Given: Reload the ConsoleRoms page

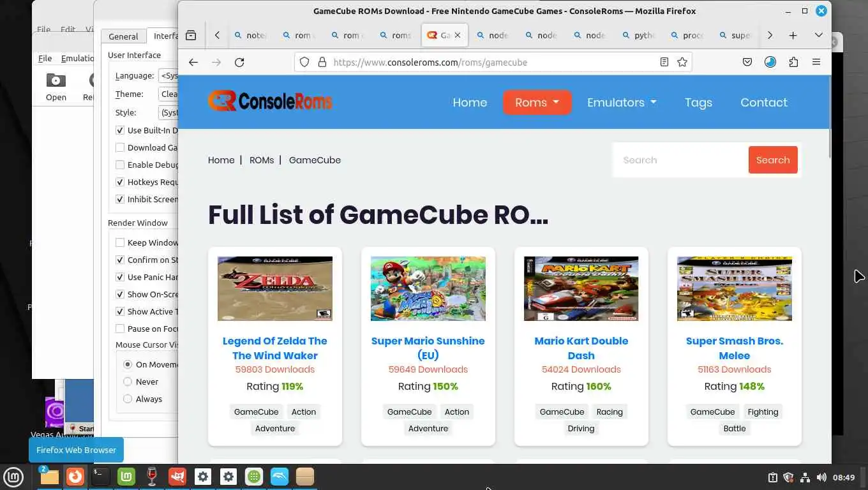Looking at the screenshot, I should (239, 62).
